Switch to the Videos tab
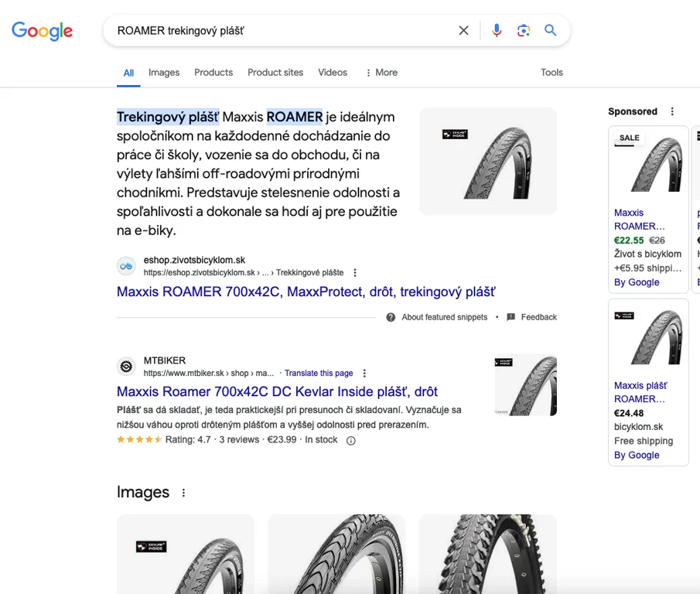The width and height of the screenshot is (700, 594). (x=333, y=73)
